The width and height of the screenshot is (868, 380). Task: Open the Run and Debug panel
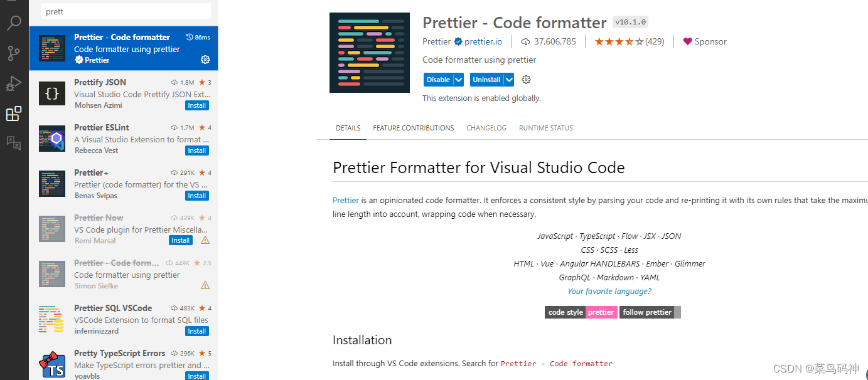(14, 83)
